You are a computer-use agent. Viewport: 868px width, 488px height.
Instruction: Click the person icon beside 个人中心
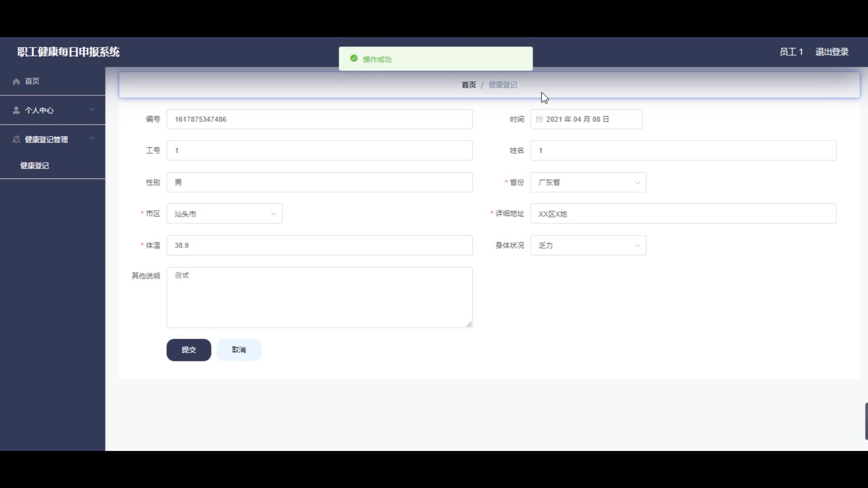(16, 110)
